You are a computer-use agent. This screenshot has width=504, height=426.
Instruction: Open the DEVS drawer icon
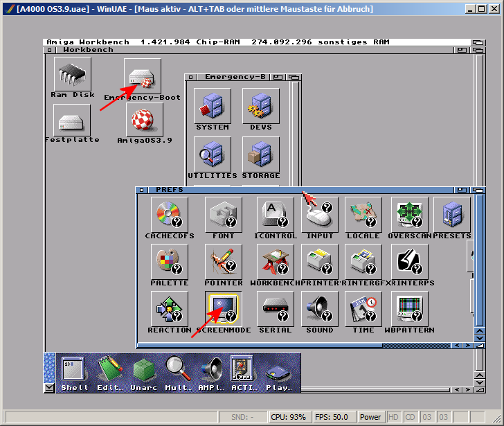point(261,106)
